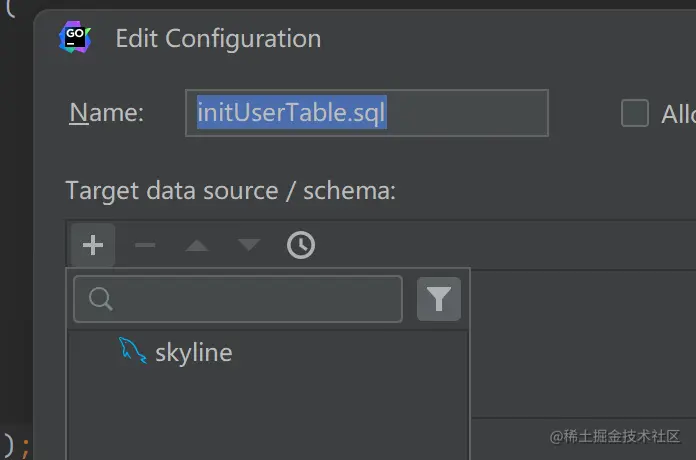Select the skyline data source

193,353
